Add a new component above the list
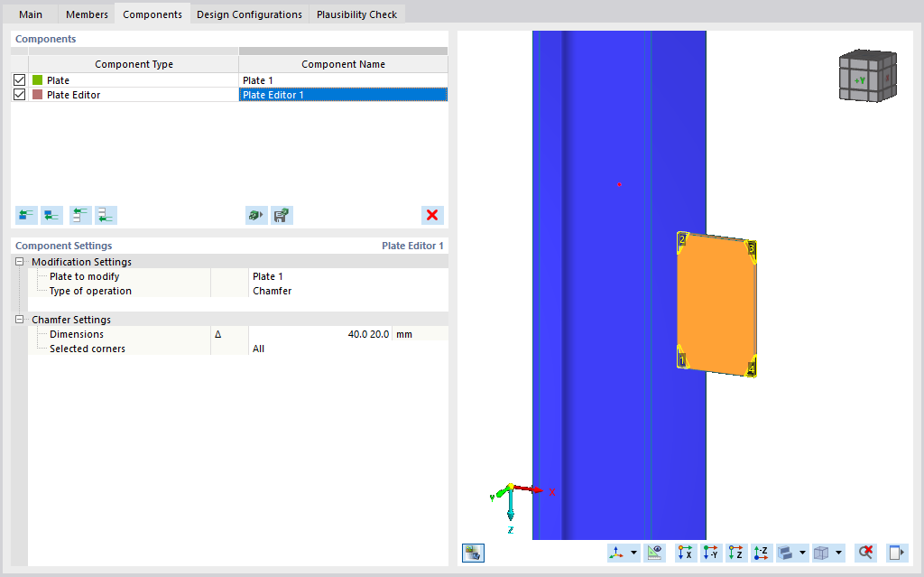This screenshot has height=577, width=924. (24, 215)
